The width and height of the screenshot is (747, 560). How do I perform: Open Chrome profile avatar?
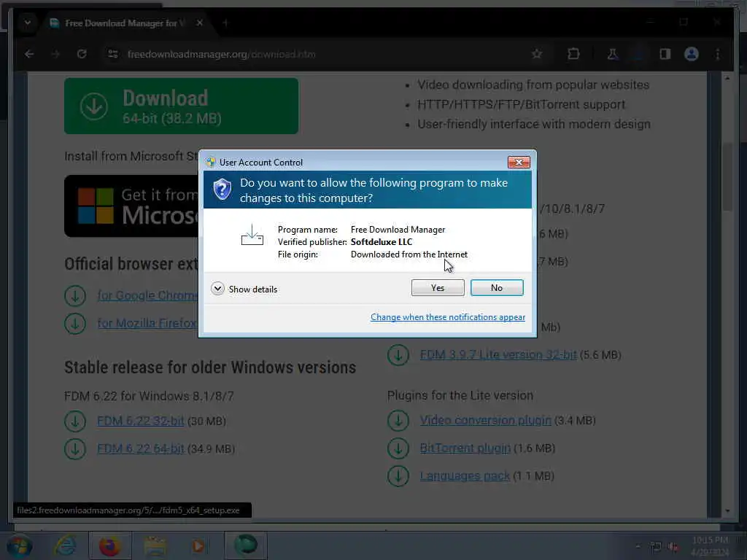click(x=692, y=54)
